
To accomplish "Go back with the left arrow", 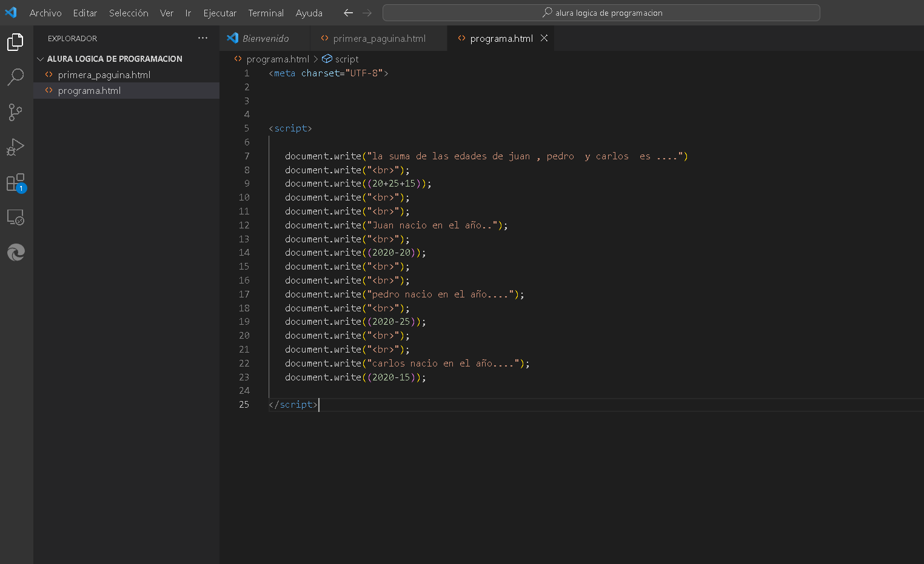I will [348, 13].
